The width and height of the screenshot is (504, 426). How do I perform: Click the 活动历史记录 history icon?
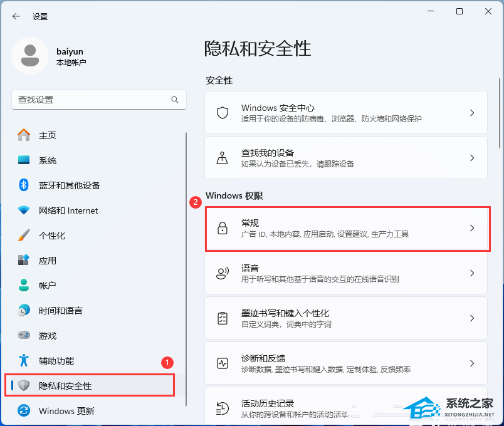coord(223,408)
